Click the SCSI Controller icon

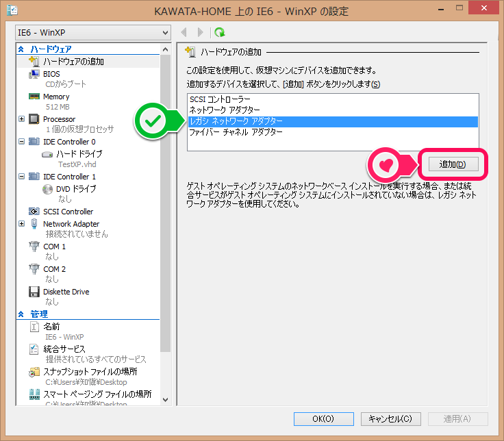point(34,211)
